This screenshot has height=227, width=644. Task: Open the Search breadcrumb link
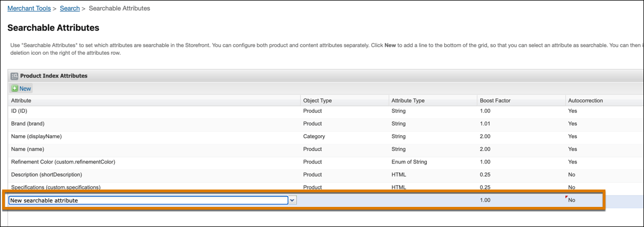pos(70,9)
